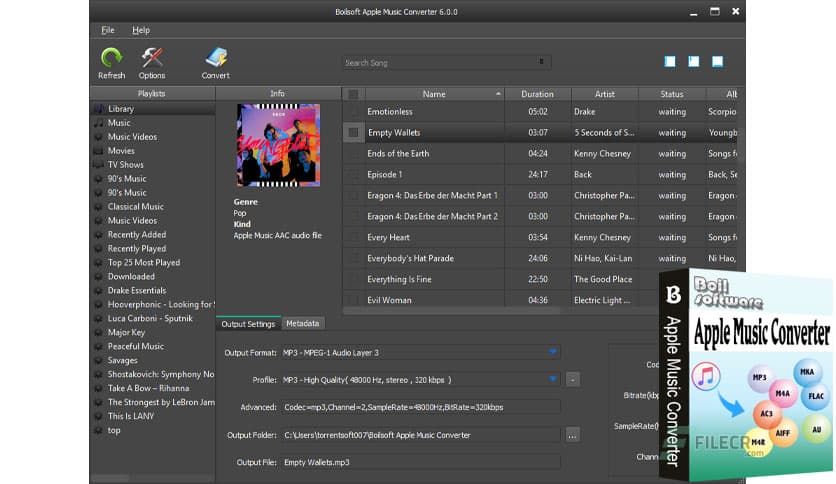Select The Strongest by LeBron James playlist
This screenshot has height=484, width=836.
click(161, 402)
